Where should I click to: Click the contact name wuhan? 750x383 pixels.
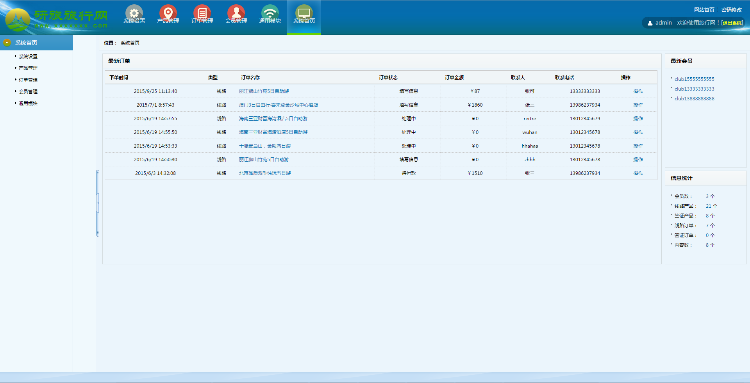click(x=530, y=132)
